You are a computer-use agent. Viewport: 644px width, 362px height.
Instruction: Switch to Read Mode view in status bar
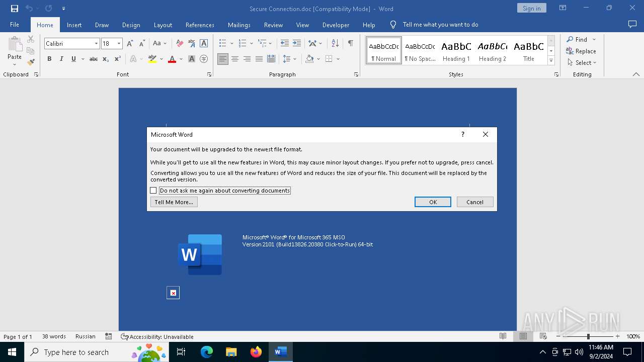(x=503, y=336)
